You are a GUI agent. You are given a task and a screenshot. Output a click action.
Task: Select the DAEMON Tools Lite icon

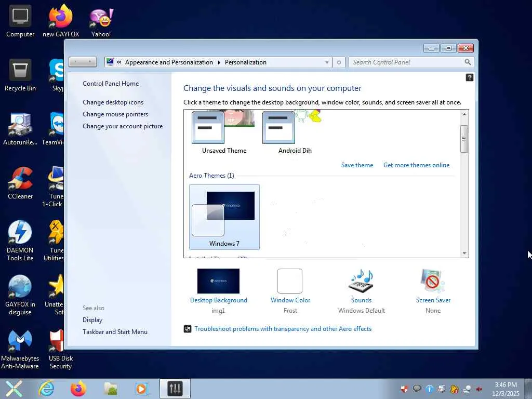pos(20,241)
